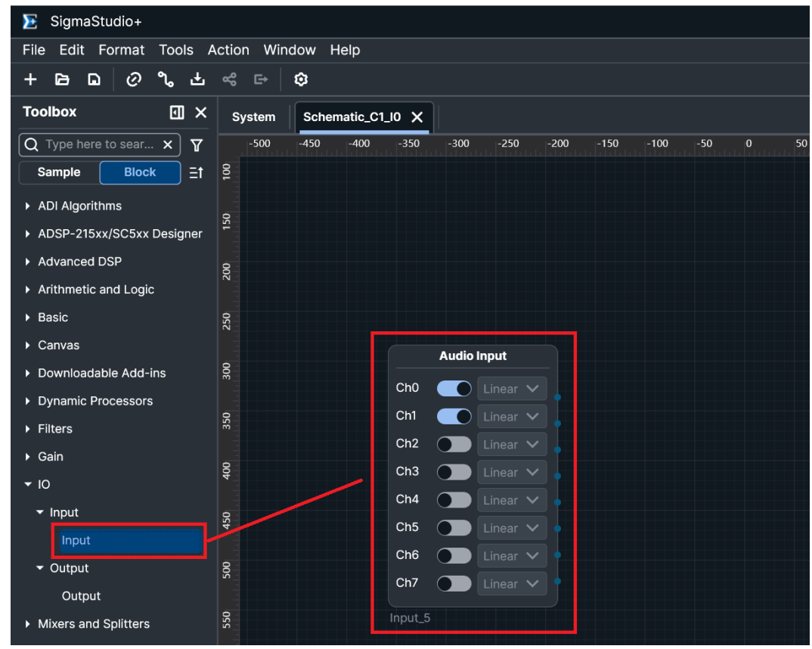The image size is (812, 649).
Task: Open the Ch2 Linear dropdown
Action: click(x=512, y=445)
